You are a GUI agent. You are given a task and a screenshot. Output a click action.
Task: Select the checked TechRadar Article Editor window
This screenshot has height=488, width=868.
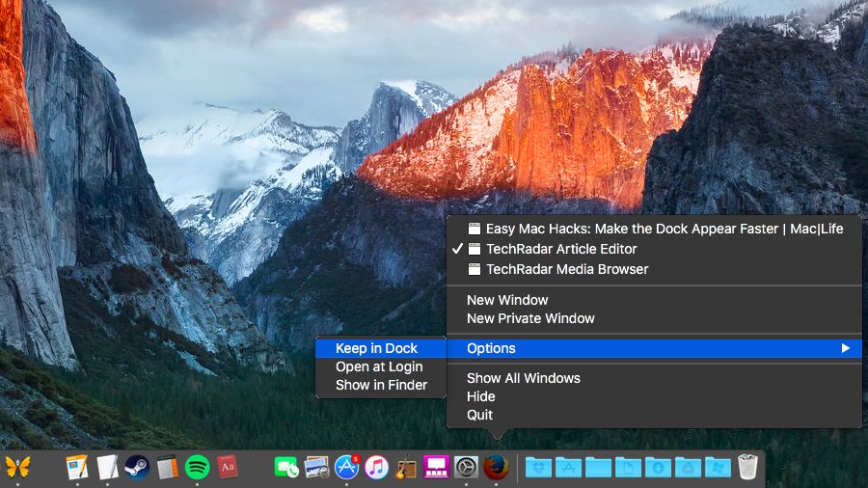(654, 249)
